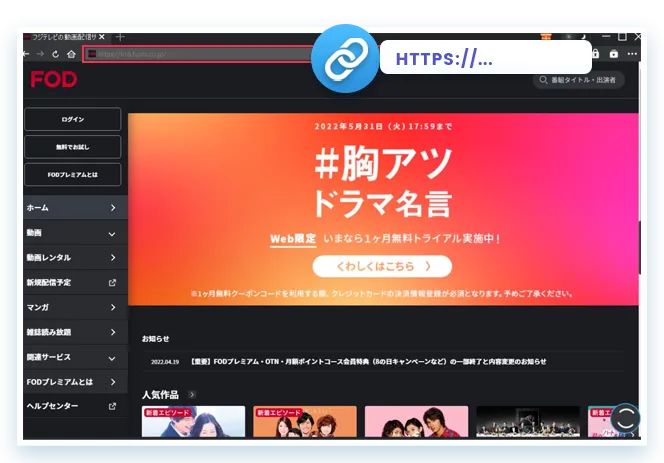Select ホーム in the sidebar

pos(75,208)
